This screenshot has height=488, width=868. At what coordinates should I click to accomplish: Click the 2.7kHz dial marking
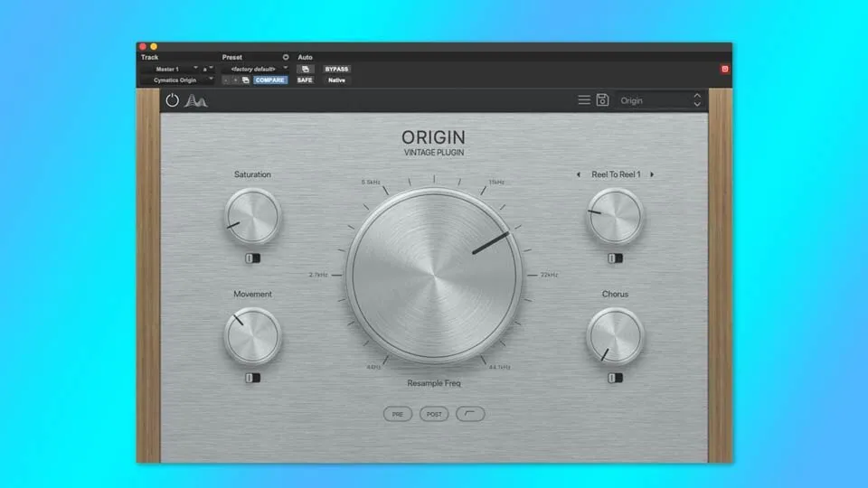pos(318,275)
